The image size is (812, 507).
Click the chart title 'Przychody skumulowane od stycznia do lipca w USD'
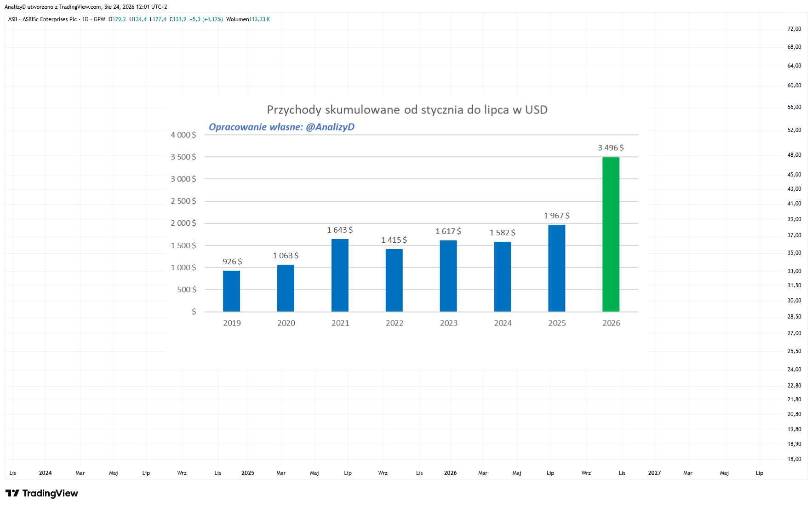coord(407,110)
